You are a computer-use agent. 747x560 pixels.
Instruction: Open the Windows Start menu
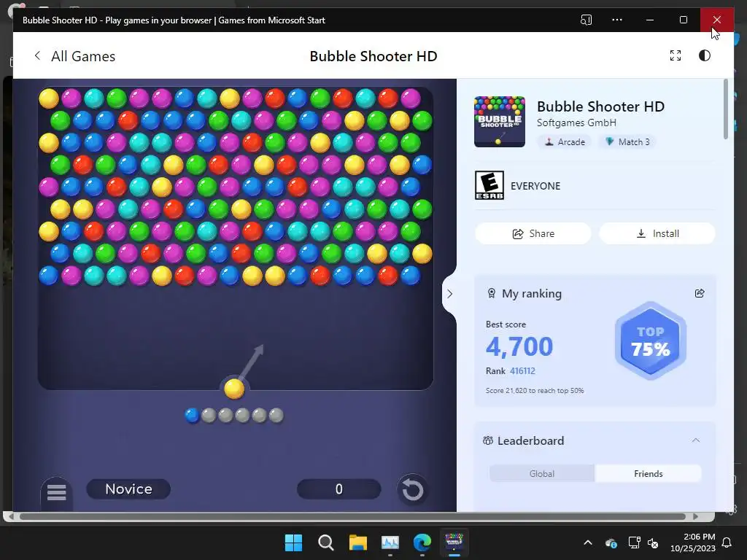coord(293,542)
